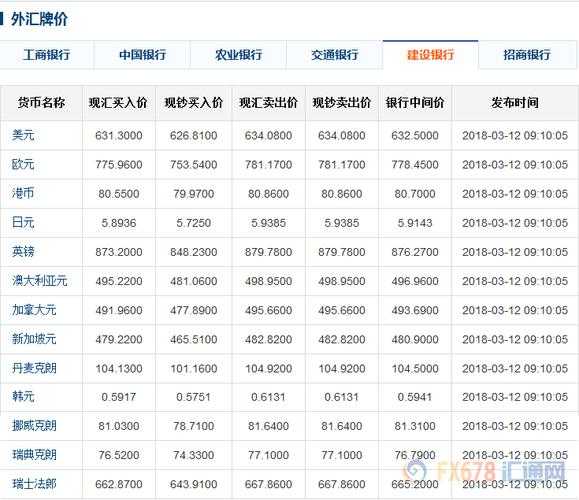579x500 pixels.
Task: Select the 澳大利亚元 银行中间价 value 496.9600
Action: tap(415, 281)
